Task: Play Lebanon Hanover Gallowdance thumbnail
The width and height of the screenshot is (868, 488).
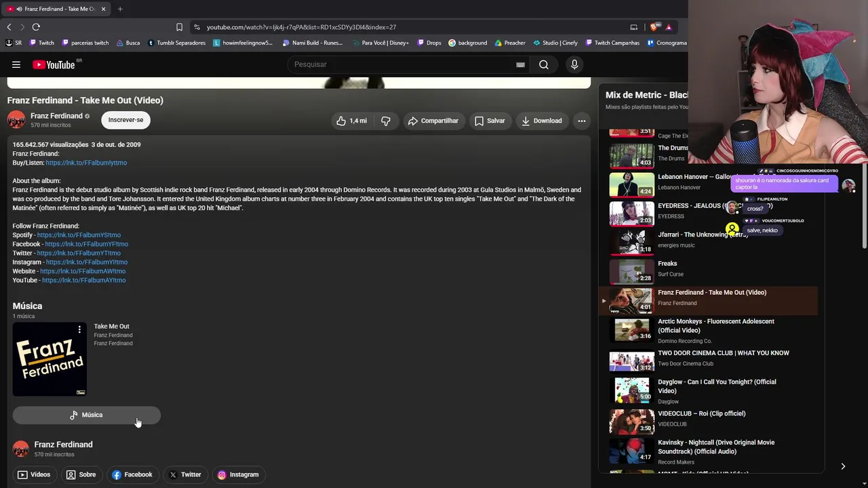Action: point(632,184)
